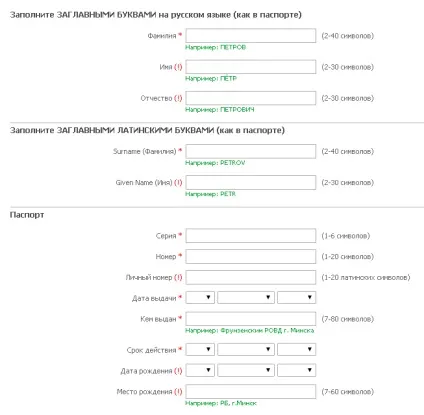Click the Surname (Фамилия) Latin field

251,151
